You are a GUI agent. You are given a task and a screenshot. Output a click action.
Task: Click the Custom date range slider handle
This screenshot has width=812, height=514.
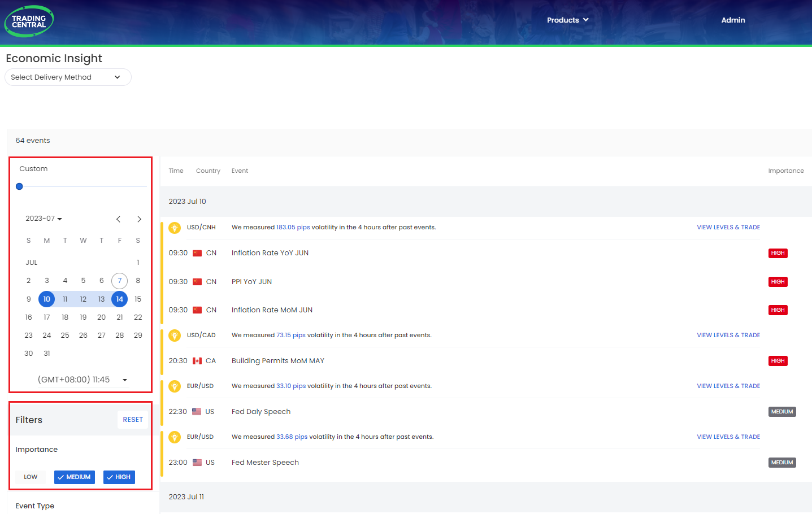coord(19,186)
